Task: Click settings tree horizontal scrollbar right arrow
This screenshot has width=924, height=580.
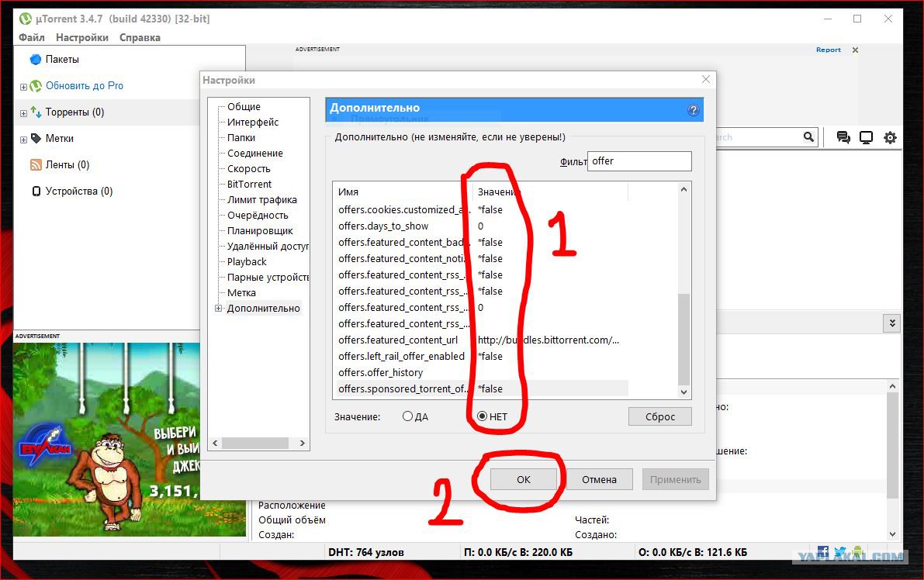Action: coord(303,443)
